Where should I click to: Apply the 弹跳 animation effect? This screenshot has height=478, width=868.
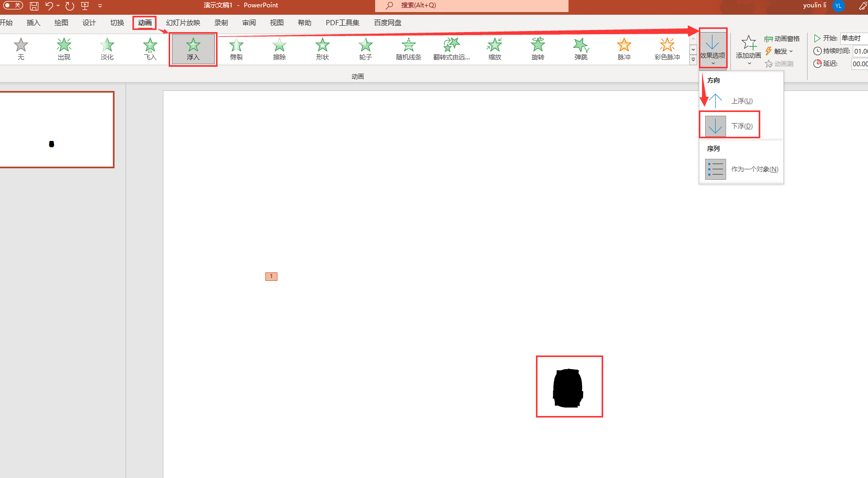click(581, 49)
